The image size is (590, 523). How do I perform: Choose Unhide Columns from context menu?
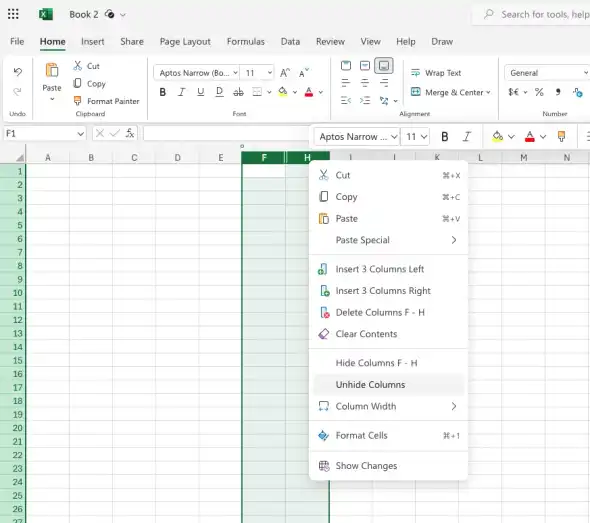pyautogui.click(x=388, y=385)
